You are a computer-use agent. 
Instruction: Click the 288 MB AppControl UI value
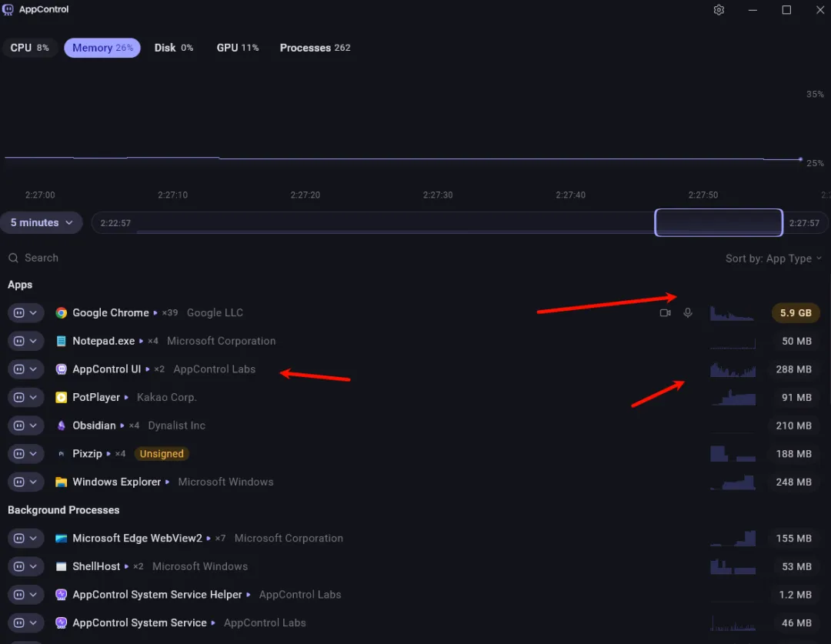tap(793, 369)
